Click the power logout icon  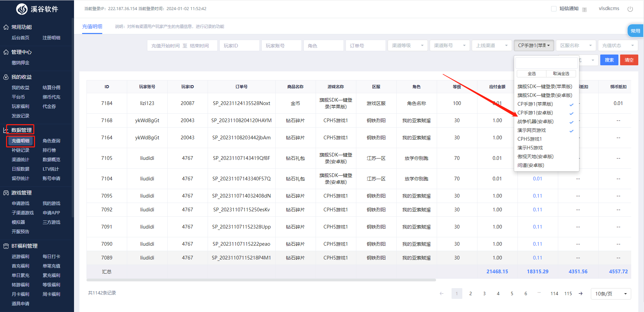coord(630,9)
